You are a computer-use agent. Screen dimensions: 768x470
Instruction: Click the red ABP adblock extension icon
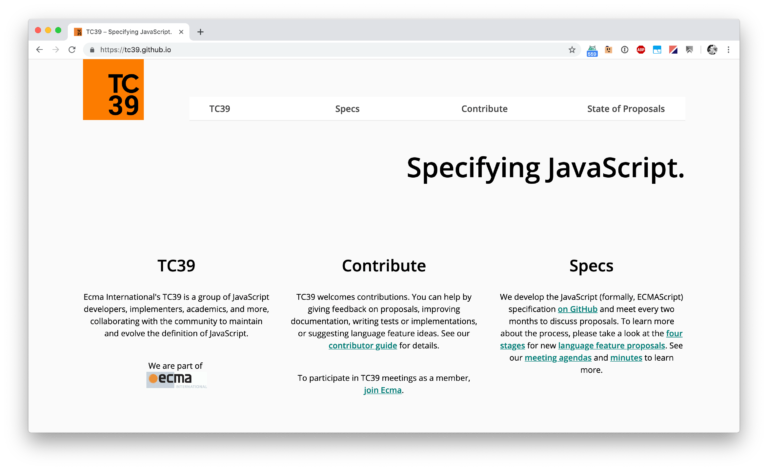(641, 49)
